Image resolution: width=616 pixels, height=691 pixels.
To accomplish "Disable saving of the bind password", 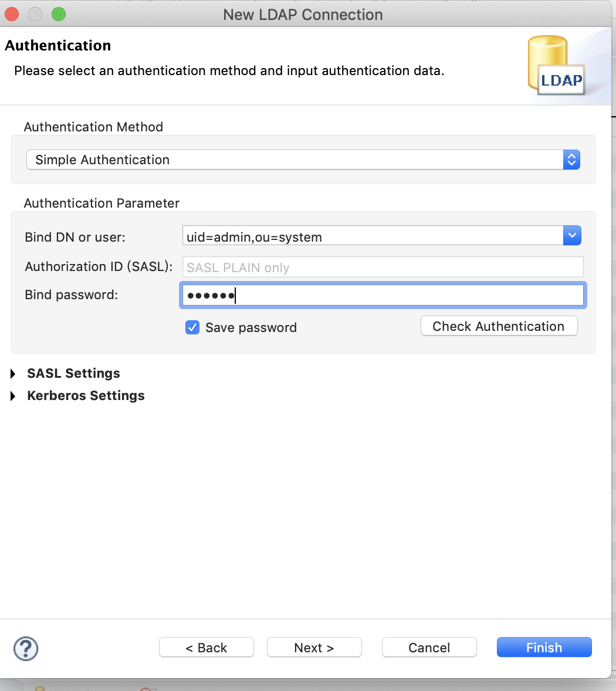I will point(192,327).
